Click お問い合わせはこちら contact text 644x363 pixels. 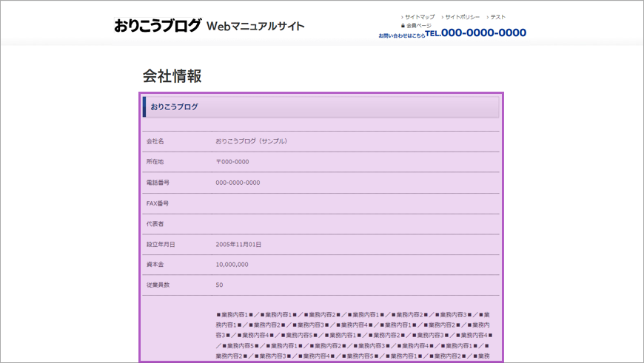coord(401,35)
